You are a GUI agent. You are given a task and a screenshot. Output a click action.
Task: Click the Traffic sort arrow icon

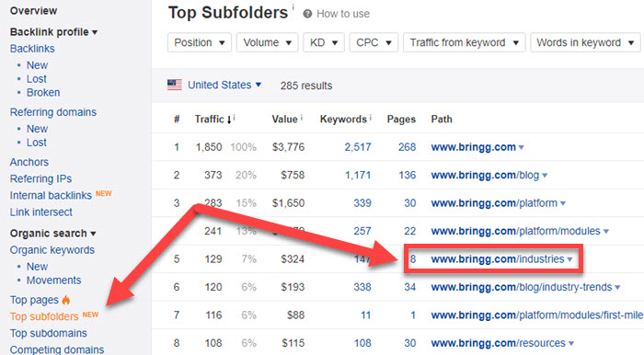pyautogui.click(x=229, y=120)
